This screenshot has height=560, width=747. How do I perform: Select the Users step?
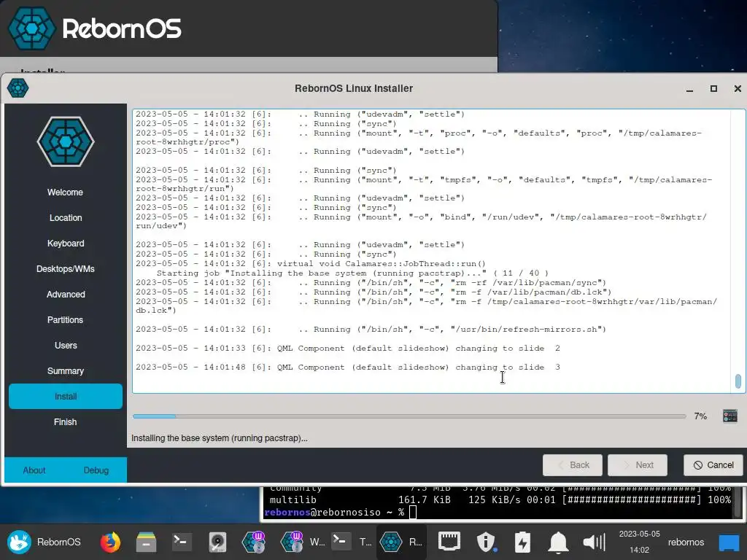pyautogui.click(x=65, y=345)
